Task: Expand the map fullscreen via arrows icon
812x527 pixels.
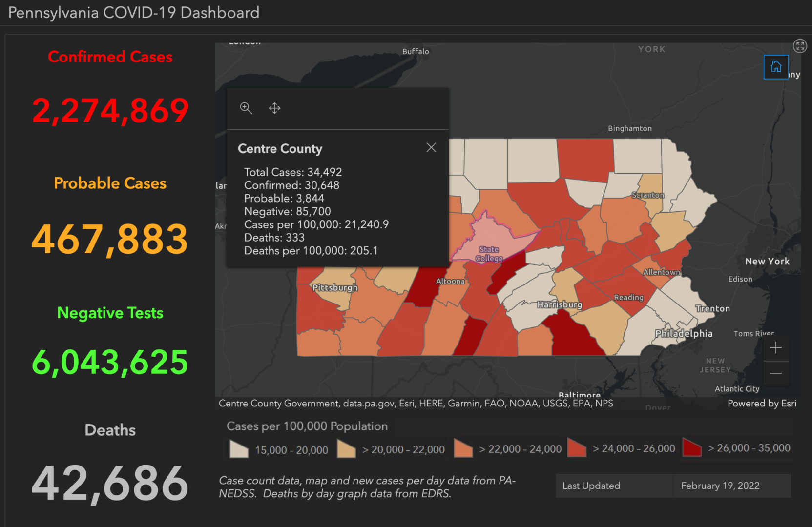Action: (x=800, y=46)
